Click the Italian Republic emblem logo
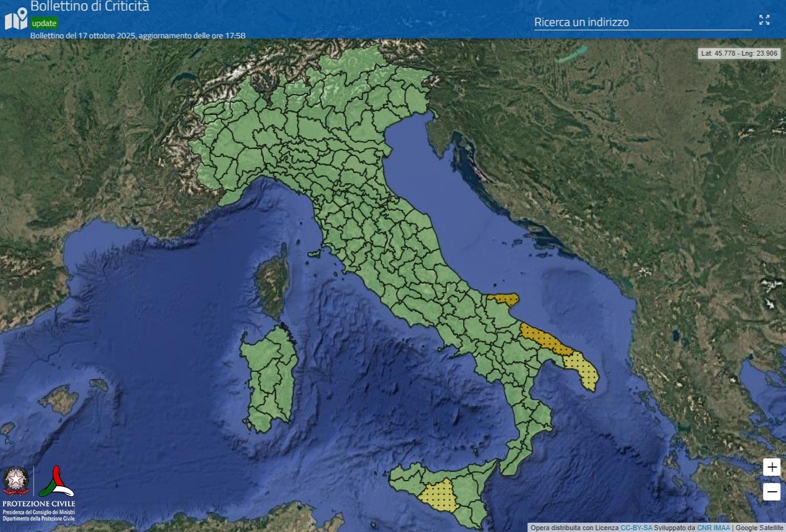This screenshot has height=532, width=786. 15,481
